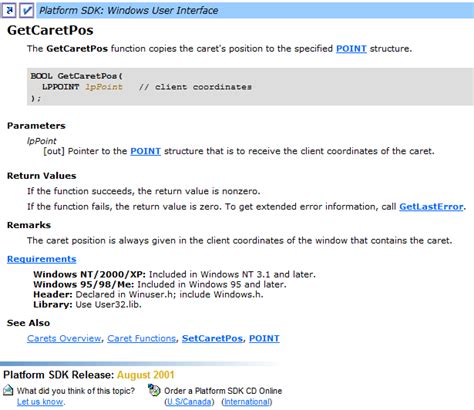Screen dimensions: 474x410
Task: Open POINT link in See Also
Action: tap(264, 338)
